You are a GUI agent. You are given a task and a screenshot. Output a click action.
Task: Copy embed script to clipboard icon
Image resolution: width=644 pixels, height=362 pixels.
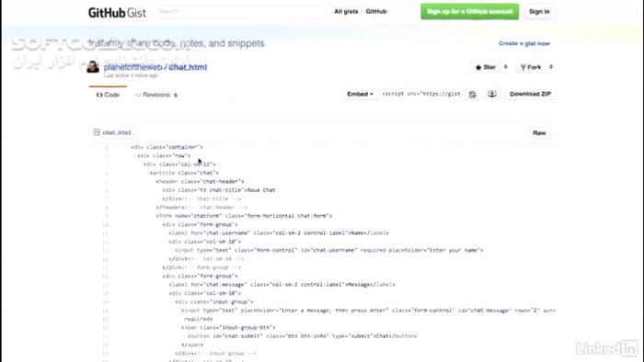pos(472,94)
